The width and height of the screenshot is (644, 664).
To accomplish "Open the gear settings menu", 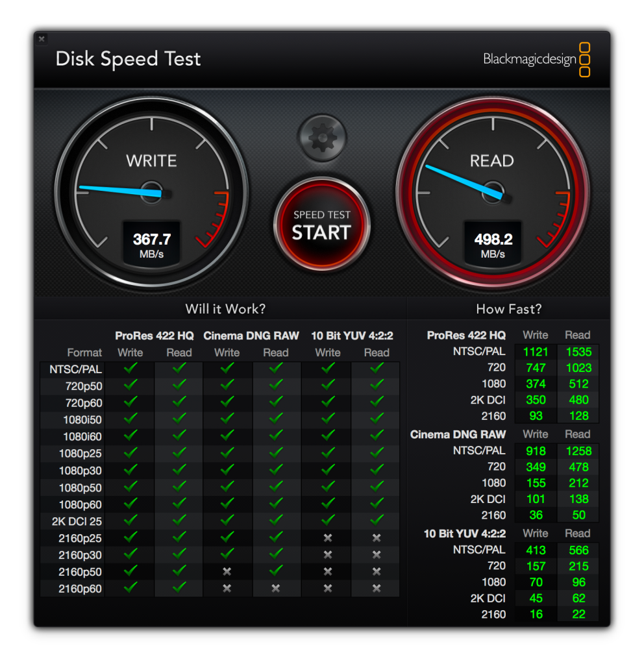I will (322, 138).
